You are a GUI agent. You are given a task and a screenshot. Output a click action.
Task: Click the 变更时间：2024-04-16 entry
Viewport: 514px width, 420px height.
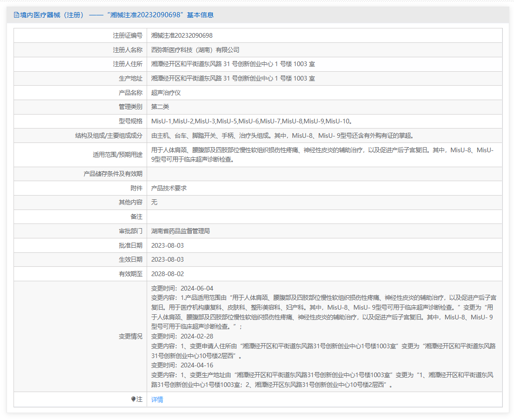coord(182,365)
